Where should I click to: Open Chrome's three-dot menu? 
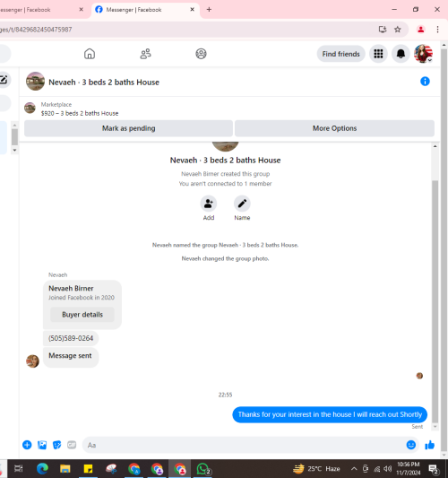pyautogui.click(x=437, y=30)
